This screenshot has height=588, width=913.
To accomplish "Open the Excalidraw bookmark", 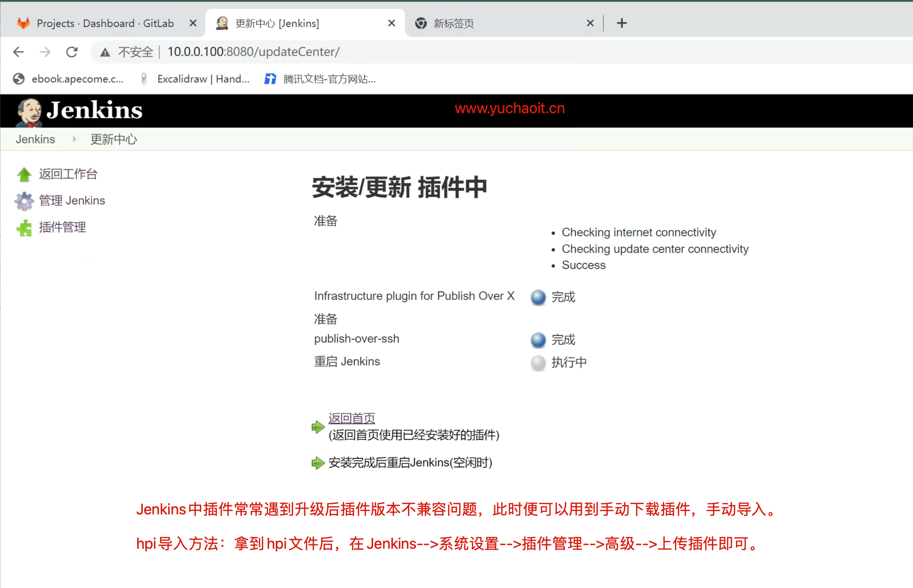I will pos(203,79).
